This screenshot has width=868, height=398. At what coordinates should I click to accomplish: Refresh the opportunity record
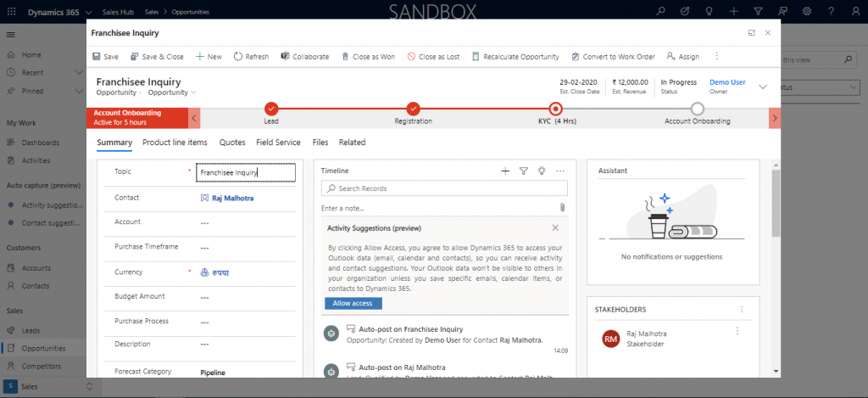pyautogui.click(x=251, y=57)
